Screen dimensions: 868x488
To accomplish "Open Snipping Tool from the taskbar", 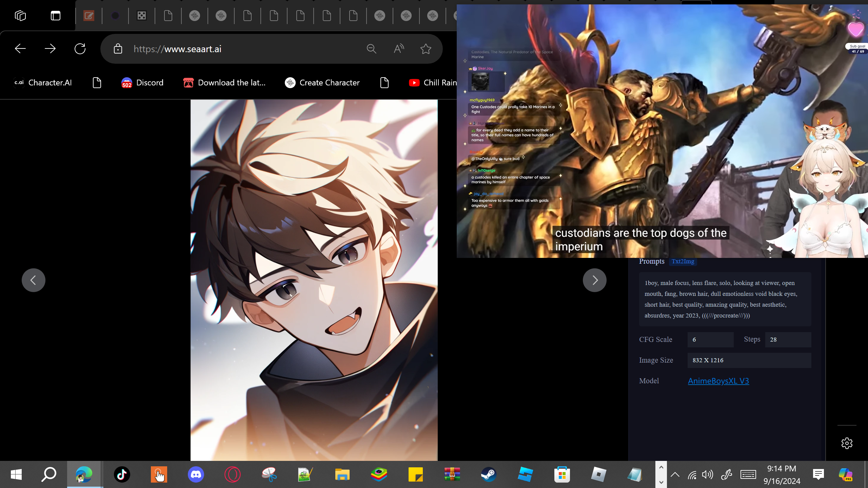I will click(x=269, y=474).
